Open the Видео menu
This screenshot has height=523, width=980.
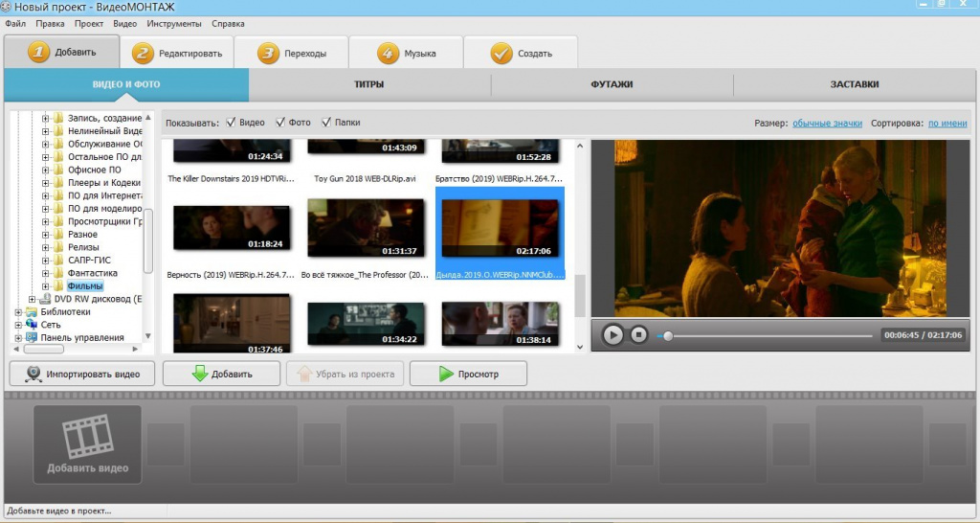[125, 24]
